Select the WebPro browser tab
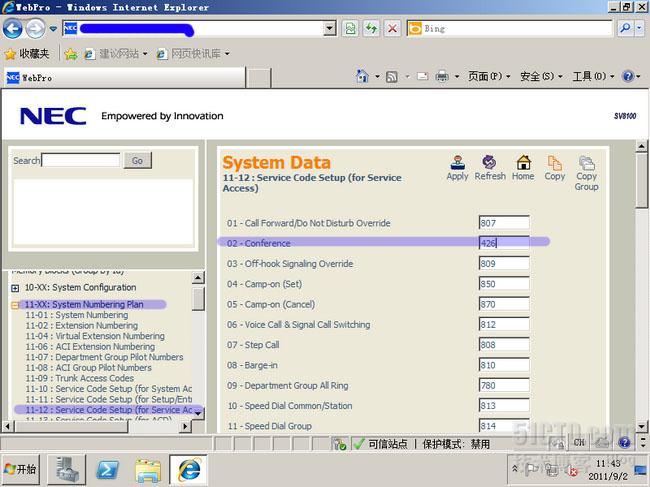Image resolution: width=650 pixels, height=487 pixels. click(x=124, y=78)
